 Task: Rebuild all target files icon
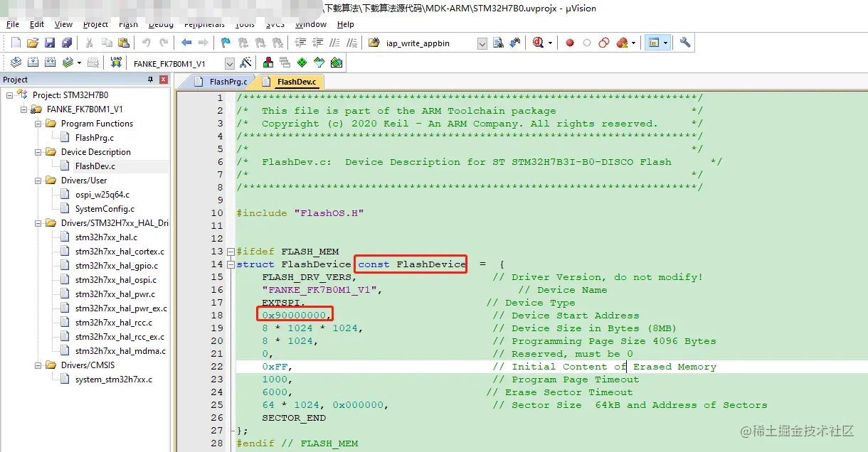(50, 63)
